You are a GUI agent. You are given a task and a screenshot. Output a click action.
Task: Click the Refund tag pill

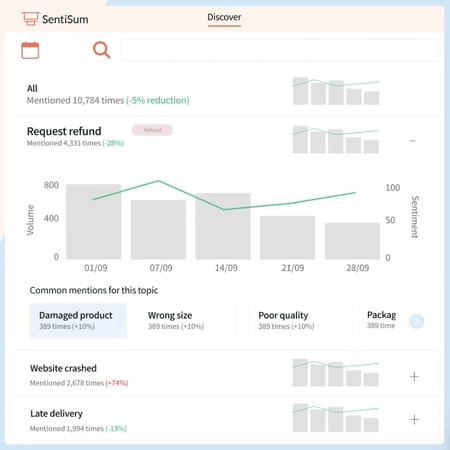coord(152,130)
